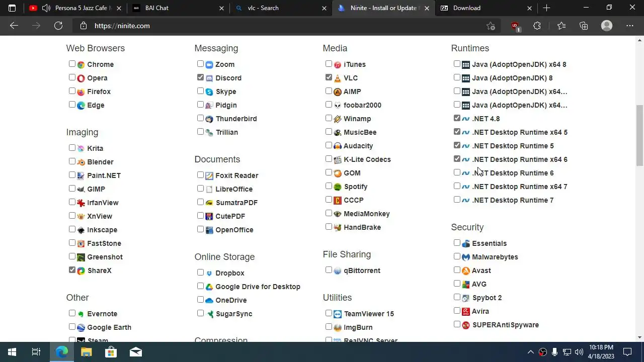Open browser Favorites star icon in toolbar
Image resolution: width=644 pixels, height=362 pixels.
tap(561, 26)
